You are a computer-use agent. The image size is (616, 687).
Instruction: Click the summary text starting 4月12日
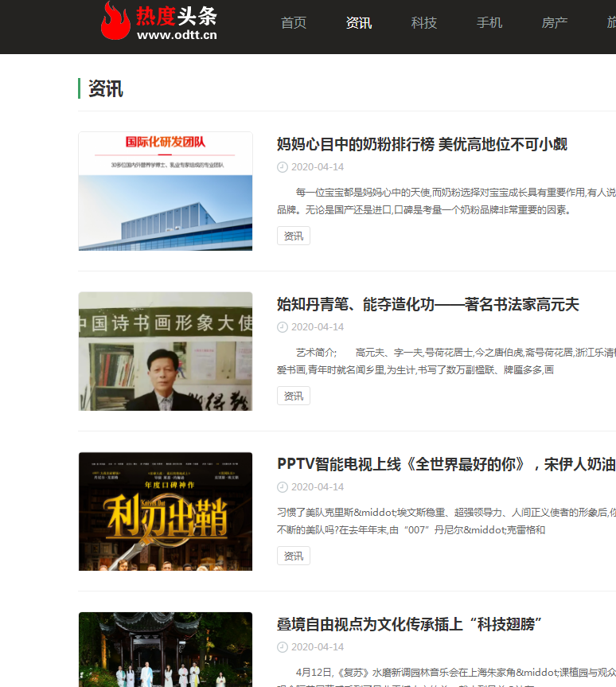[x=446, y=677]
